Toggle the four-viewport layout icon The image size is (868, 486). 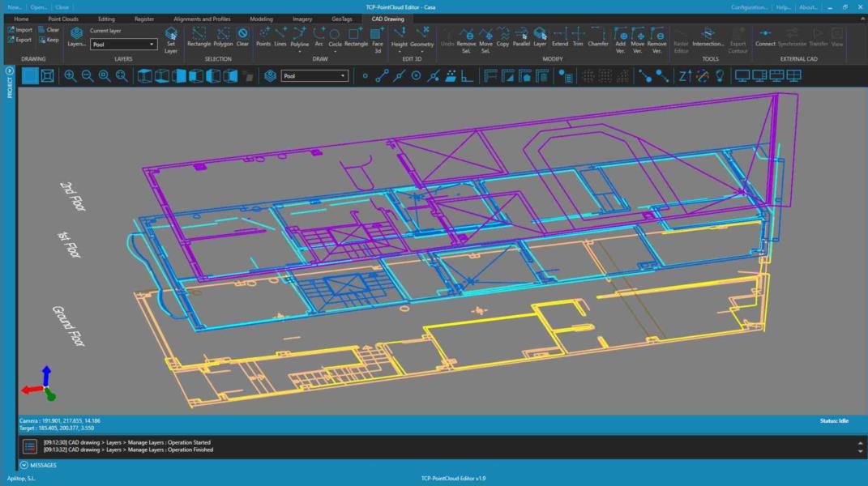pyautogui.click(x=794, y=75)
